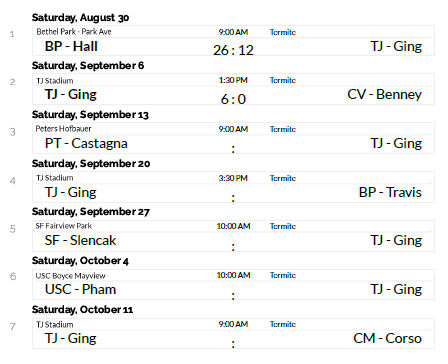Select TJ - Ging in August 30 game
448x364 pixels.
(396, 46)
